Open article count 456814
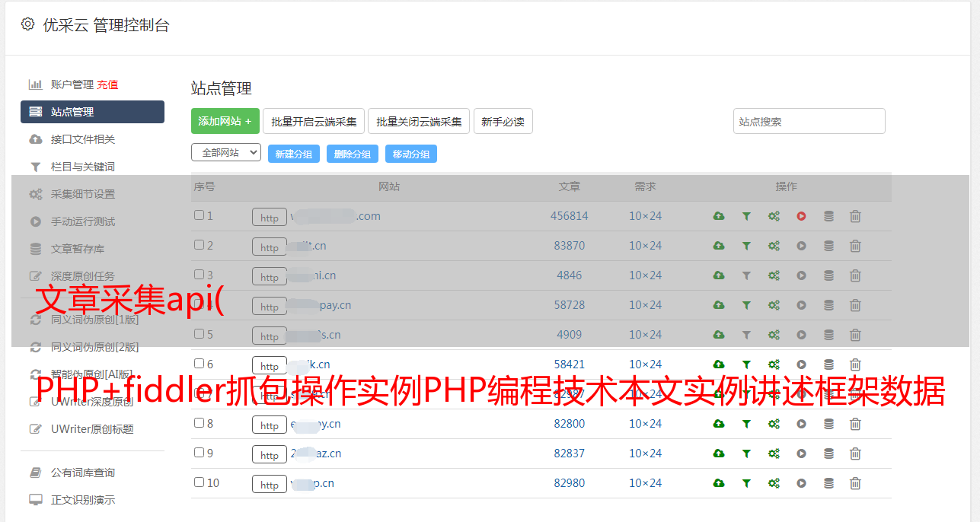 570,216
